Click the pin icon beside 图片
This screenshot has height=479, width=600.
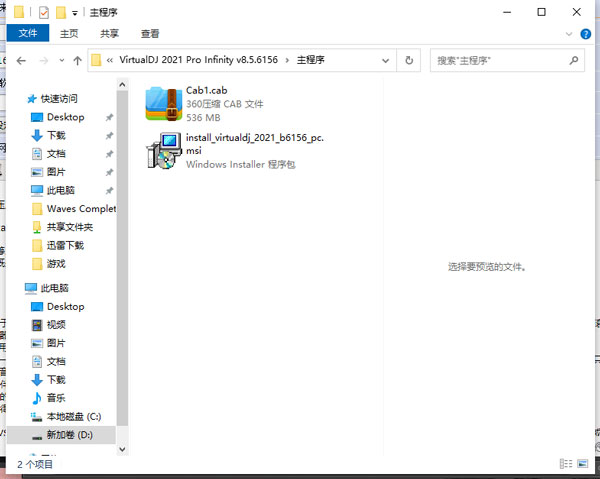109,172
